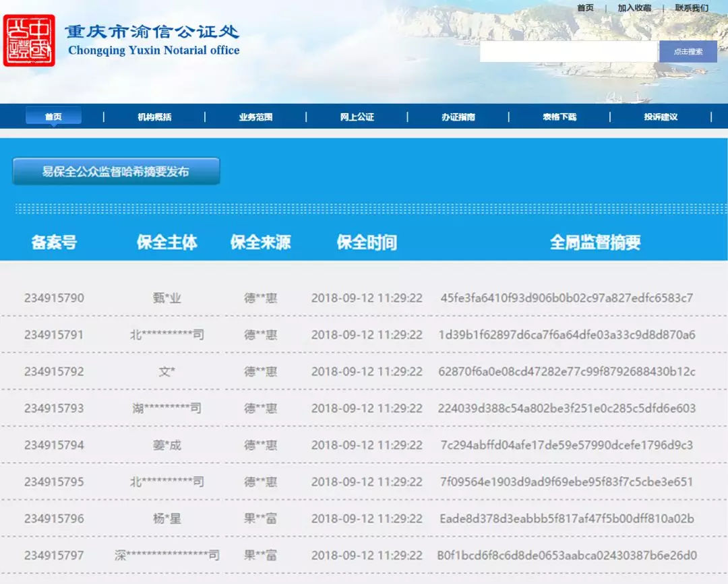
Task: Open the 表格下载 navigation menu
Action: 559,117
